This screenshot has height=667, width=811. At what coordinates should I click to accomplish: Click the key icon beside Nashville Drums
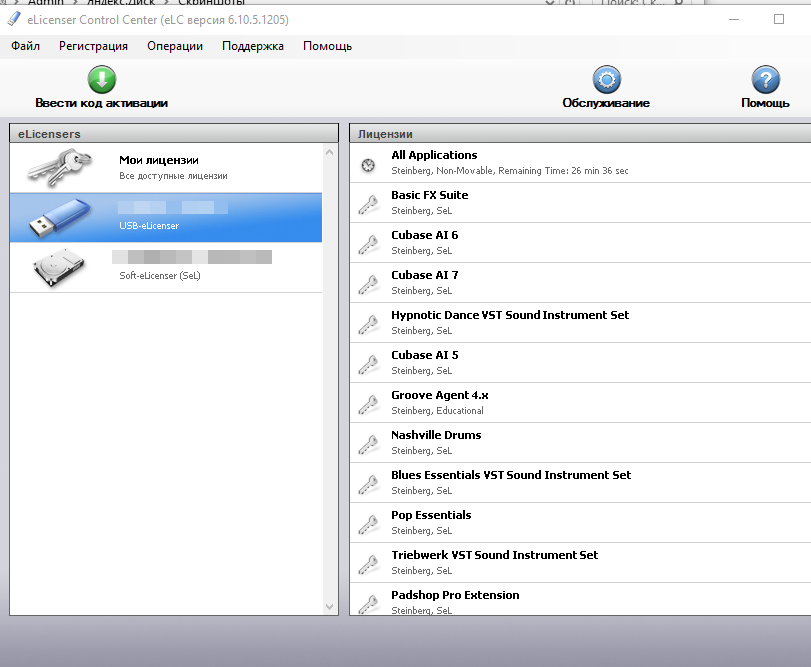tap(368, 445)
